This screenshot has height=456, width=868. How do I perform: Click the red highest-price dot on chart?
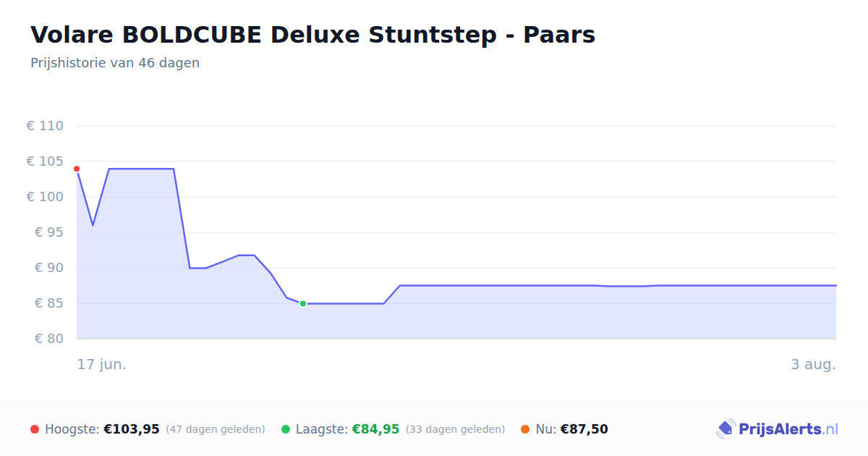77,169
